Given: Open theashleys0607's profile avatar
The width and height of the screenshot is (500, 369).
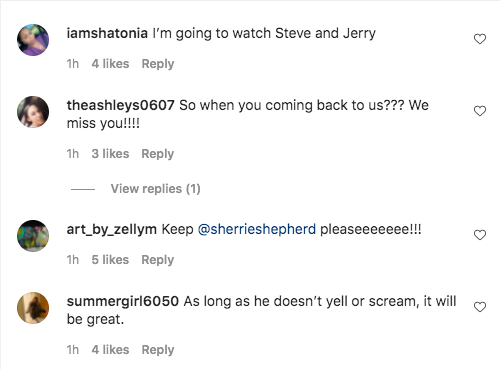Looking at the screenshot, I should [33, 112].
